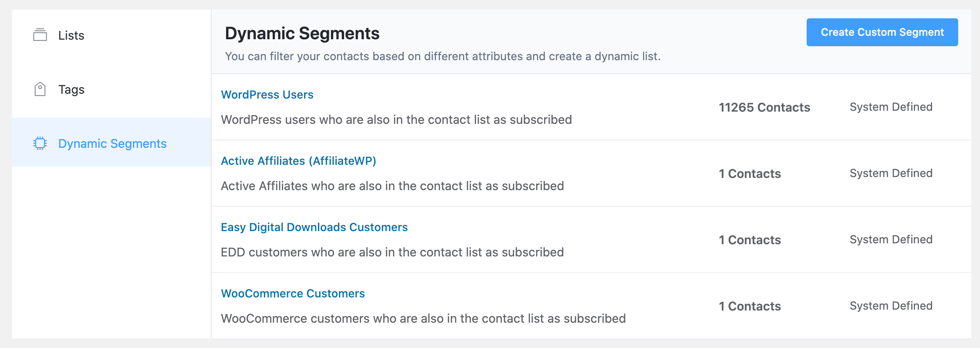Click Active Affiliates 1 Contacts count

750,174
